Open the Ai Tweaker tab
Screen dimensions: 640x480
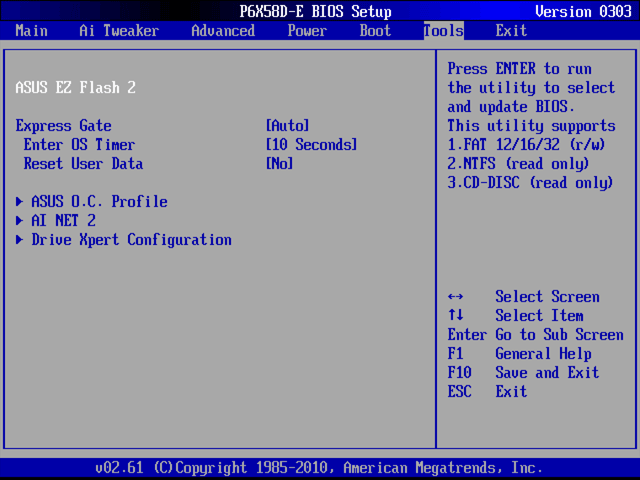(x=119, y=31)
